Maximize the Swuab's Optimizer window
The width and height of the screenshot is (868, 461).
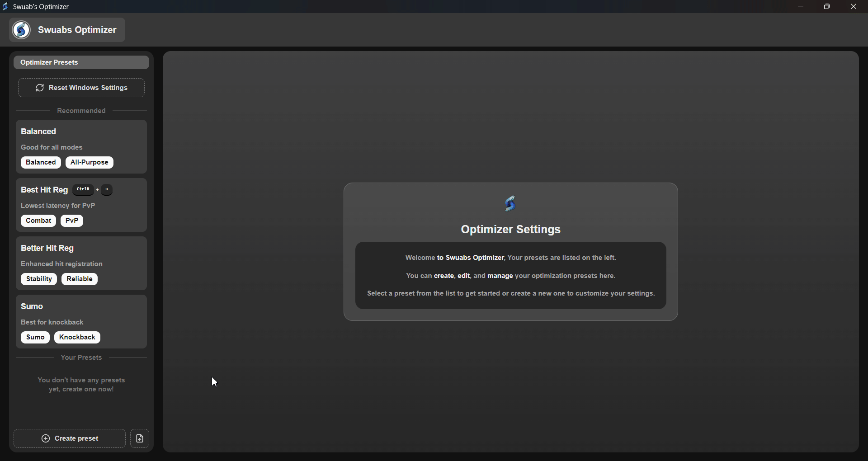click(x=827, y=7)
